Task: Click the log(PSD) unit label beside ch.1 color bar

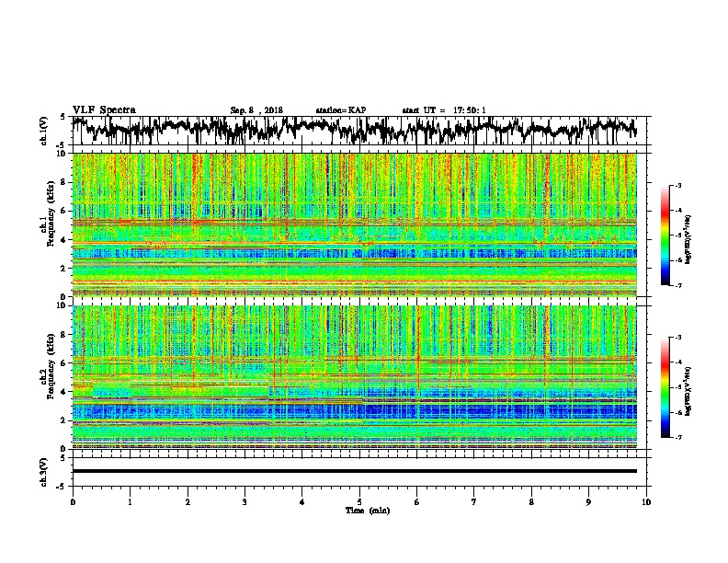Action: point(689,240)
